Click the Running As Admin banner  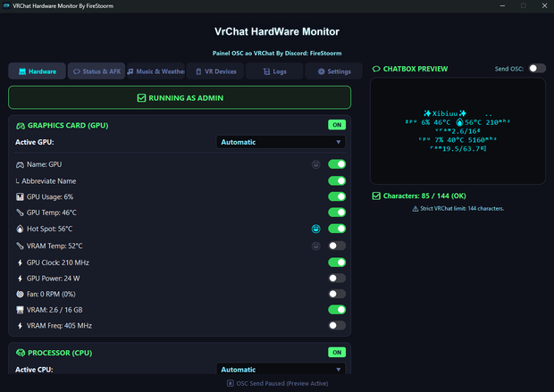[x=180, y=98]
